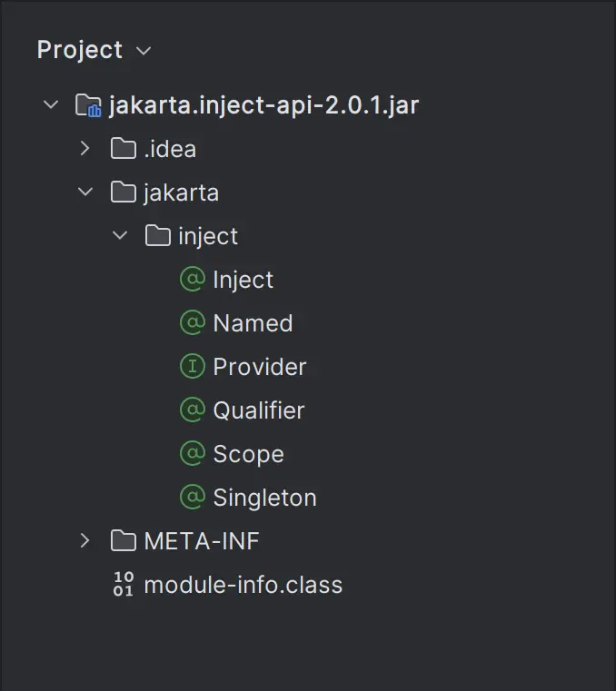Screen dimensions: 616x691
Task: Select the Qualifier annotation name
Action: [x=259, y=410]
